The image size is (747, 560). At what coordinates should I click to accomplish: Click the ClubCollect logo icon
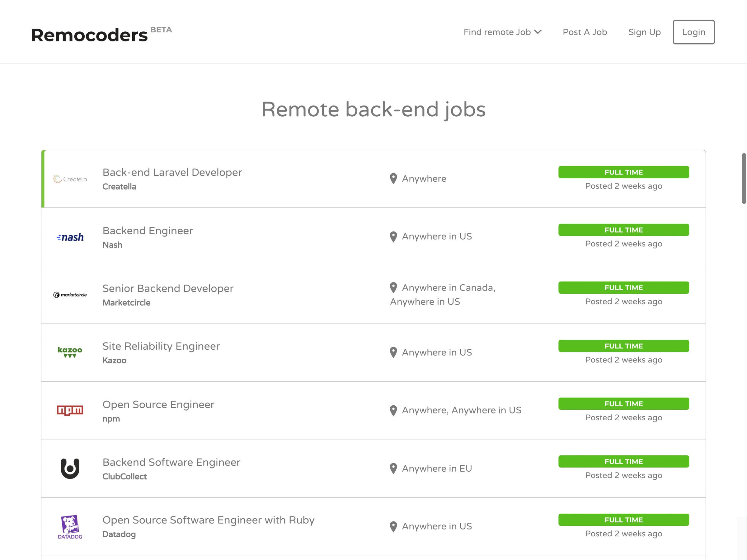70,469
